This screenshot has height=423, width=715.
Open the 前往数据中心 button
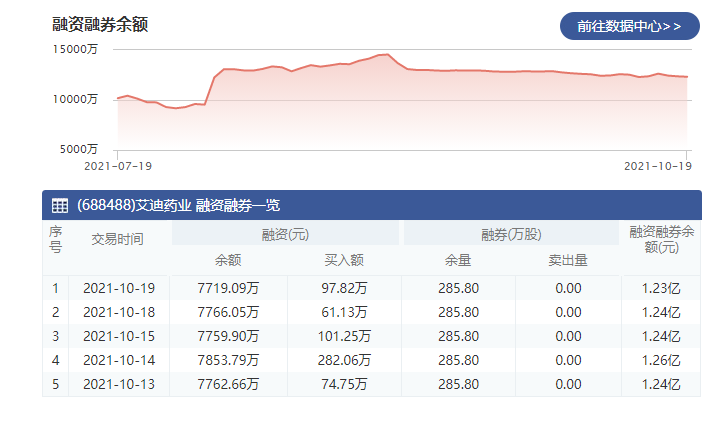point(629,27)
